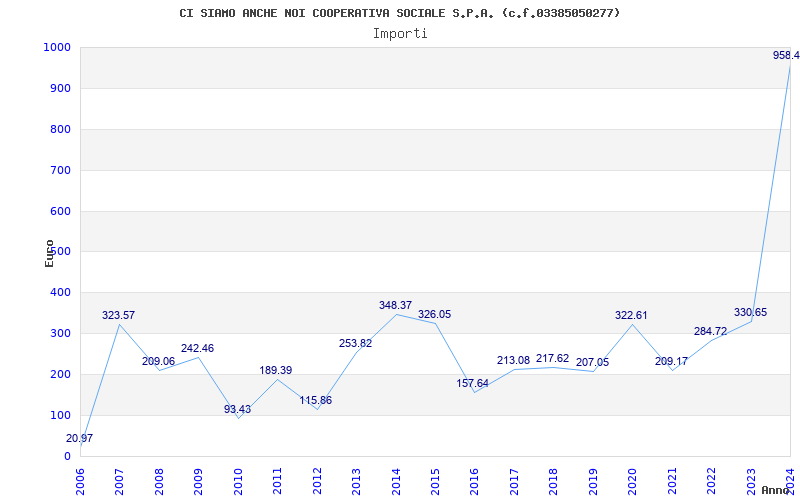Click year 2012 on x-axis

point(317,482)
